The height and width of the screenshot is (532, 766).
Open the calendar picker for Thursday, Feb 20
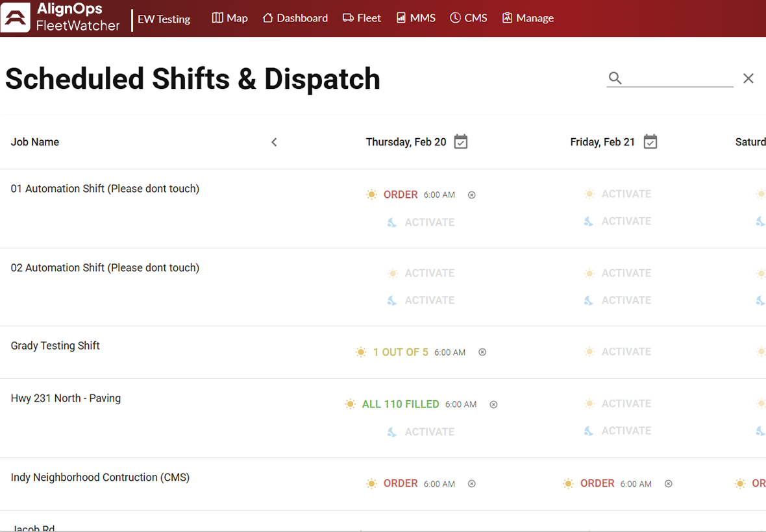(461, 141)
